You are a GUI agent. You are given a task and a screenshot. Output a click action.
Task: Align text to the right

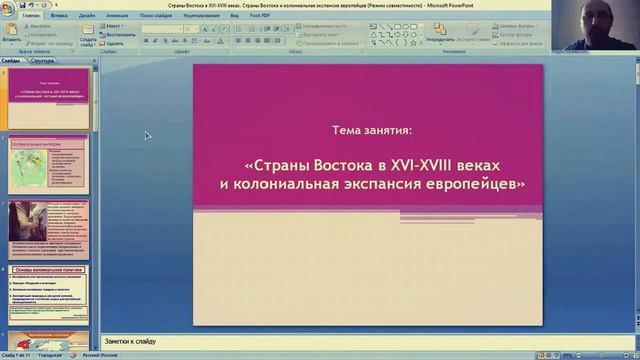(x=258, y=41)
